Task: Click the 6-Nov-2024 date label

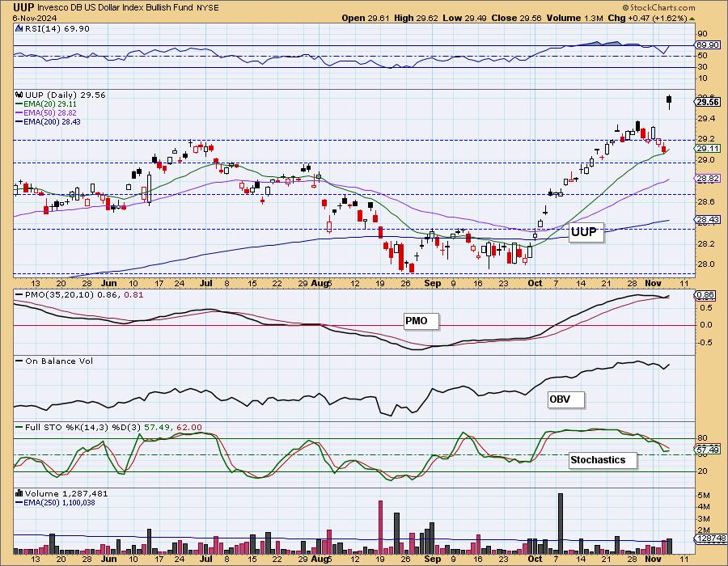Action: [x=35, y=18]
